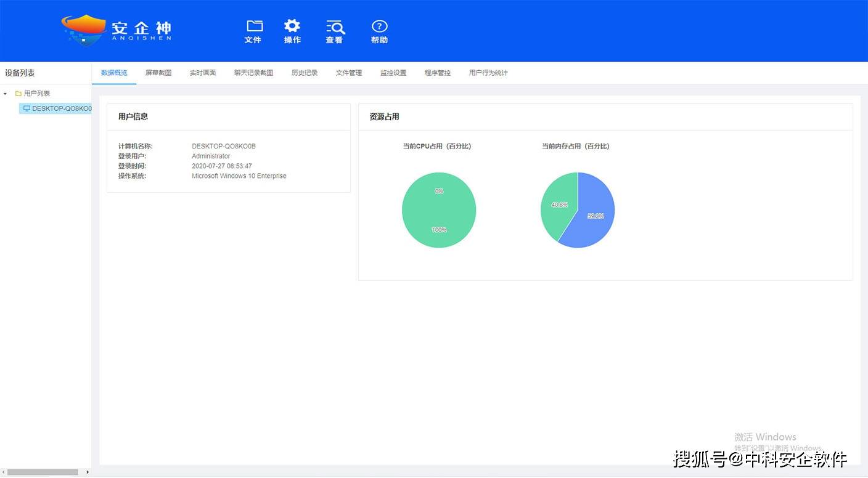Click the 安企神 shield logo
The width and height of the screenshot is (868, 478).
point(84,29)
